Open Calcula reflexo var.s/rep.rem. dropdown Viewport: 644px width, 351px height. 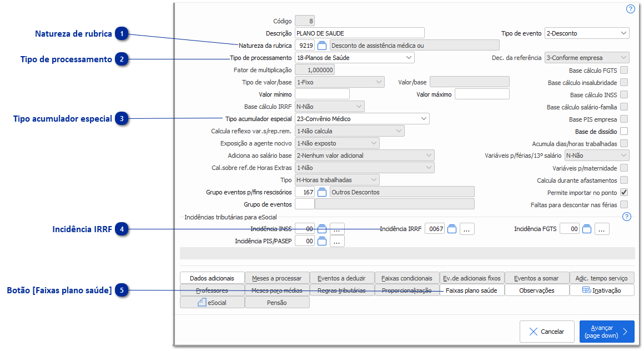coord(350,131)
